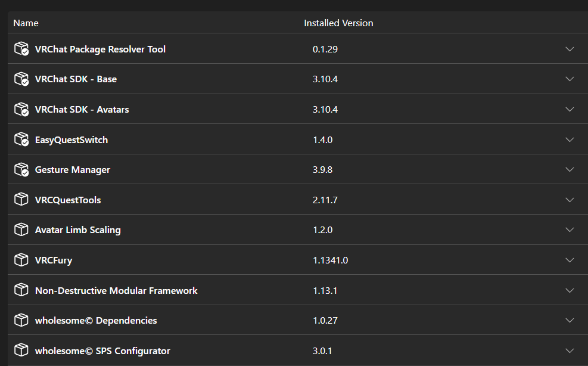Click the wholesome© SPS Configurator package icon
The width and height of the screenshot is (588, 366).
pos(21,351)
